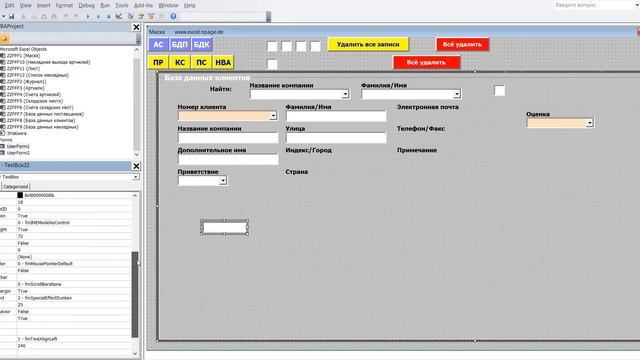Click the Run Sub/UserForm play icon
Viewport: 640px width, 360px height.
88,16
